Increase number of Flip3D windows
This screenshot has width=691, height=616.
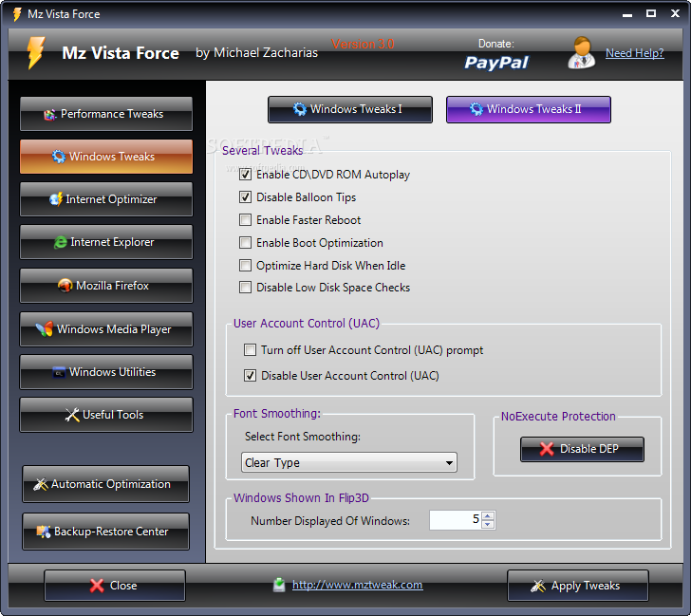coord(488,516)
